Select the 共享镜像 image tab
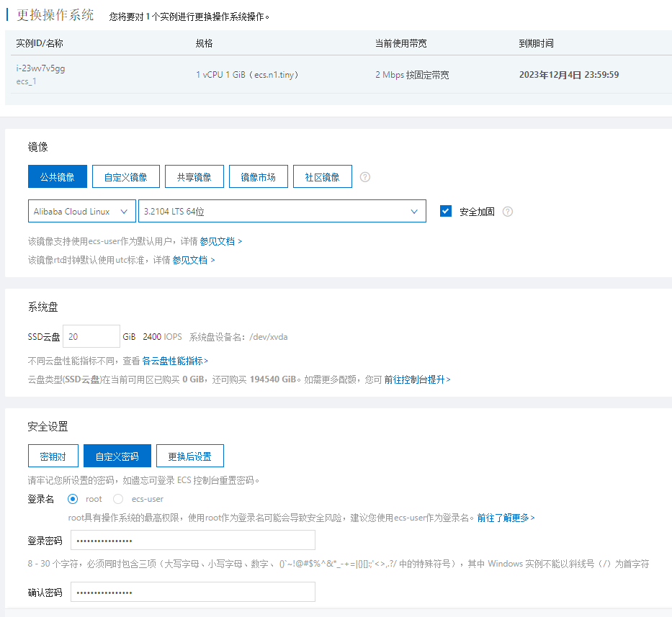Image resolution: width=672 pixels, height=617 pixels. [x=193, y=177]
